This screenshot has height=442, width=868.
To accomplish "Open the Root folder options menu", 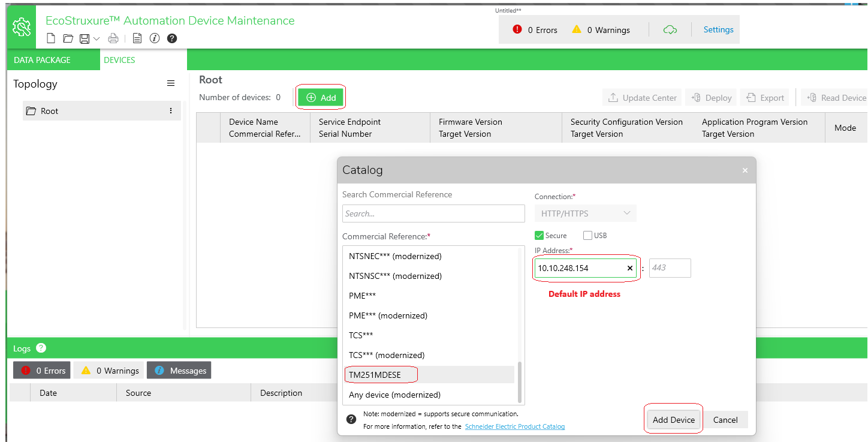I will [171, 111].
